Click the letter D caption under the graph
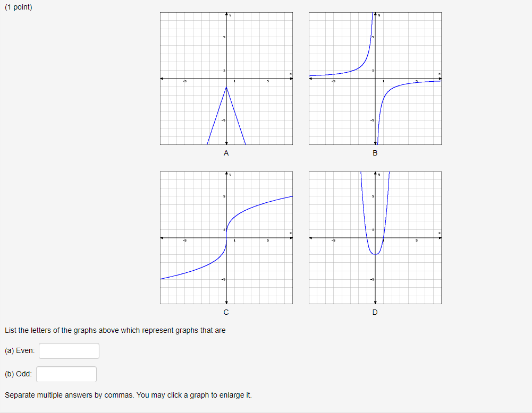The height and width of the screenshot is (413, 532). click(375, 312)
